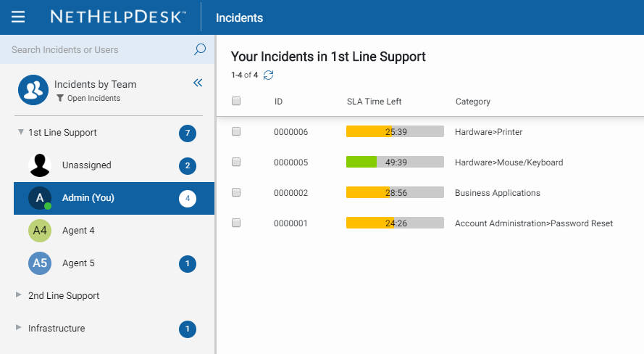Check the box for incident 0000006
The image size is (644, 354).
tap(236, 132)
